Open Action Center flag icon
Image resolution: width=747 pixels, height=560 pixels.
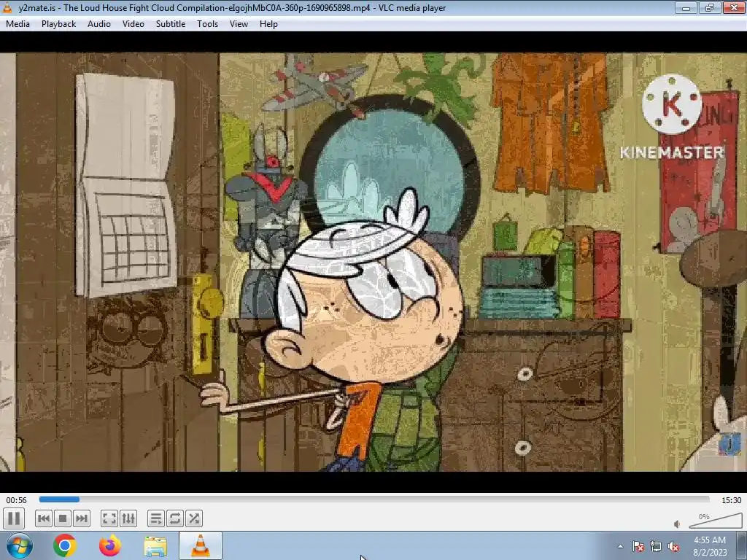[x=638, y=546]
